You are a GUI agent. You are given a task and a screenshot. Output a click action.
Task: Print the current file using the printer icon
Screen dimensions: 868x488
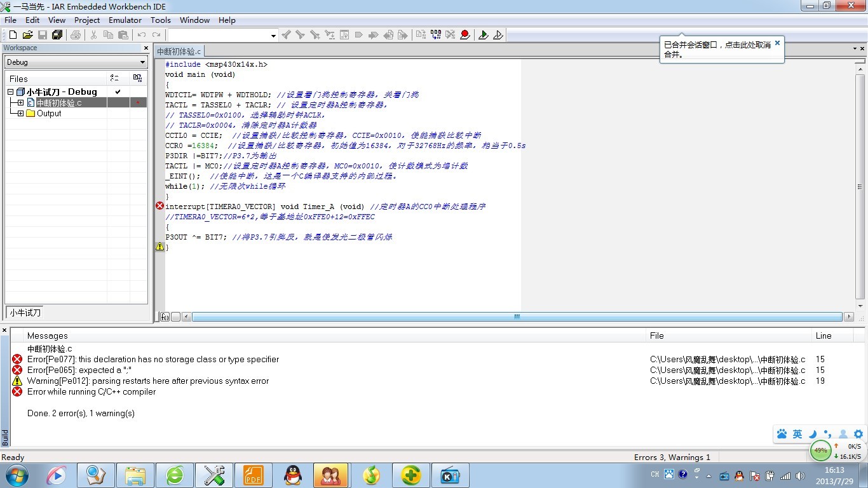[x=76, y=35]
